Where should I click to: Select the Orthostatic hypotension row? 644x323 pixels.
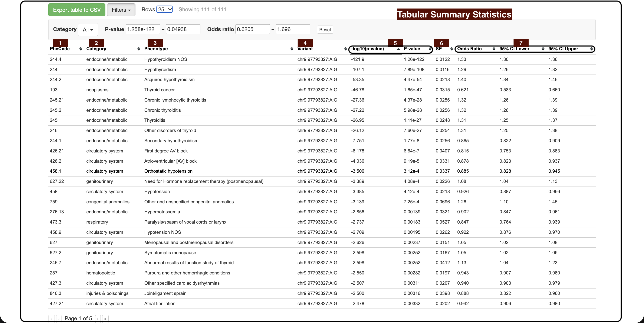[x=322, y=171]
